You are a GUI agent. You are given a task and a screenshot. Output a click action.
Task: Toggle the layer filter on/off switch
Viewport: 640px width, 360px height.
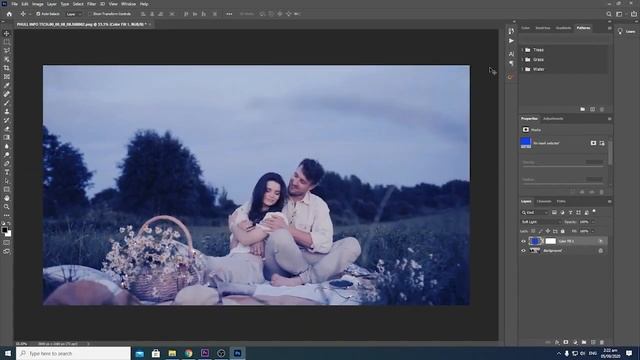click(594, 211)
